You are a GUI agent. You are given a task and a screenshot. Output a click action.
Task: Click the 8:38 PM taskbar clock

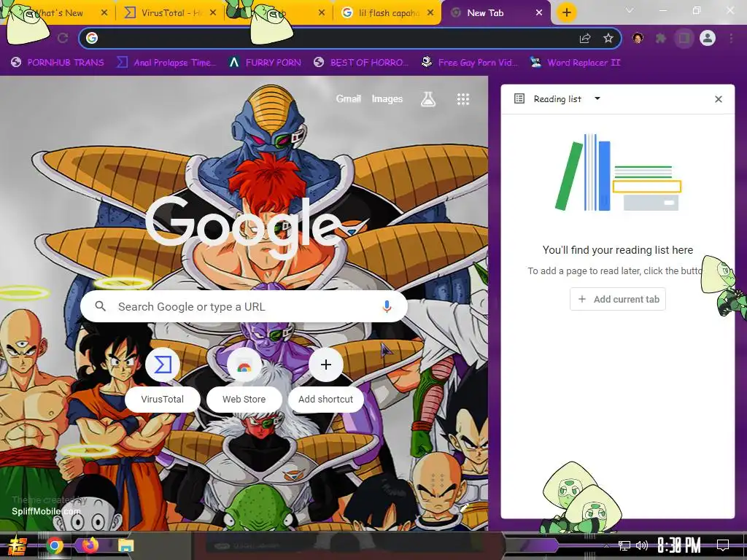click(679, 545)
